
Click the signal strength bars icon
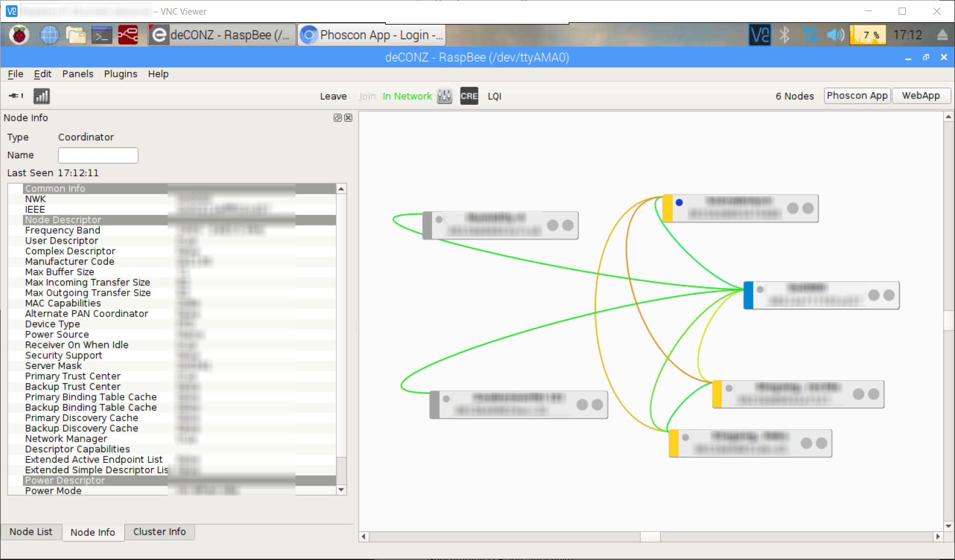[x=42, y=96]
